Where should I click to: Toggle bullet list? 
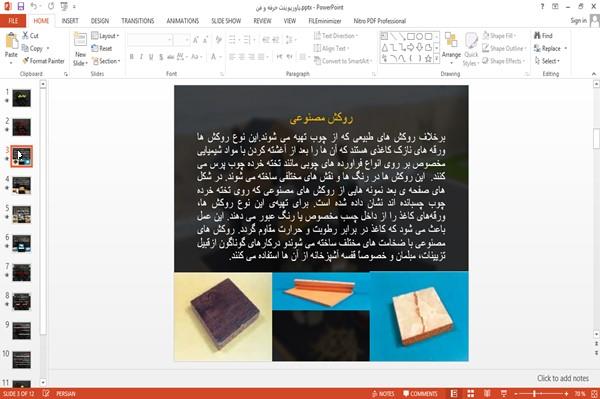coord(233,40)
